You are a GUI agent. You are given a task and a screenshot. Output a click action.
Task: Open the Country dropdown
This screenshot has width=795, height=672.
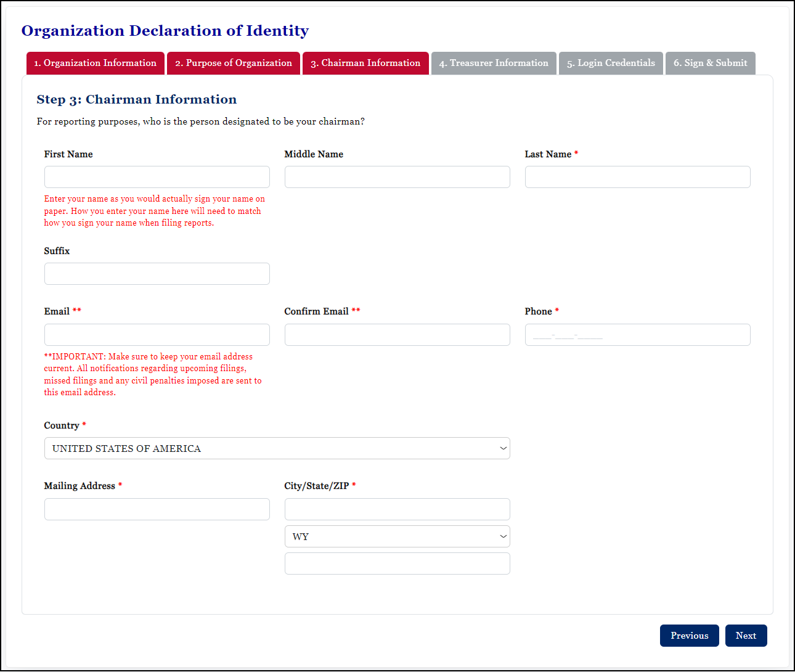[x=277, y=448]
